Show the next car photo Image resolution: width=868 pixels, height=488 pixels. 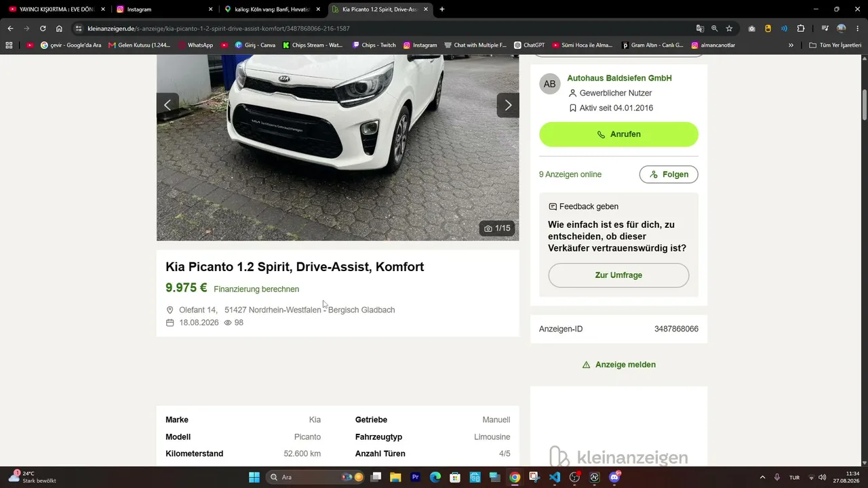(x=508, y=105)
